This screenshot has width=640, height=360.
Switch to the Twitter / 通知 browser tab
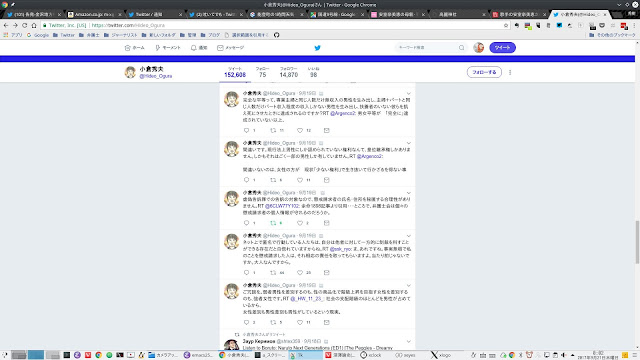[155, 14]
